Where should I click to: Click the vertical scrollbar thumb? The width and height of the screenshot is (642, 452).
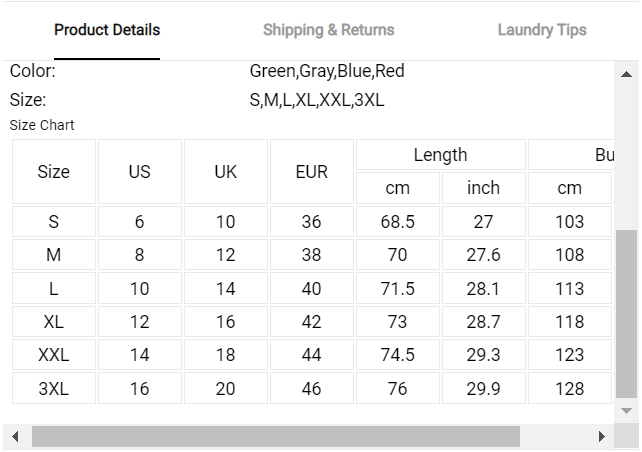(626, 314)
